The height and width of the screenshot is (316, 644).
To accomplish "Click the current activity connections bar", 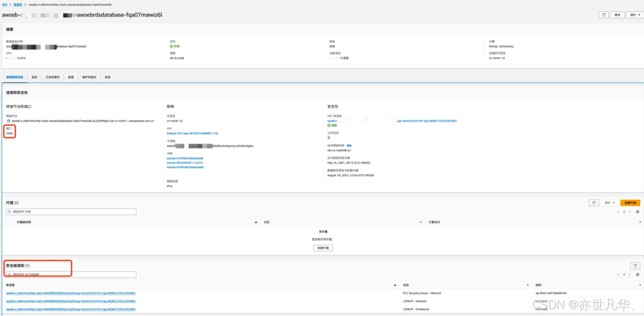I will pyautogui.click(x=334, y=58).
